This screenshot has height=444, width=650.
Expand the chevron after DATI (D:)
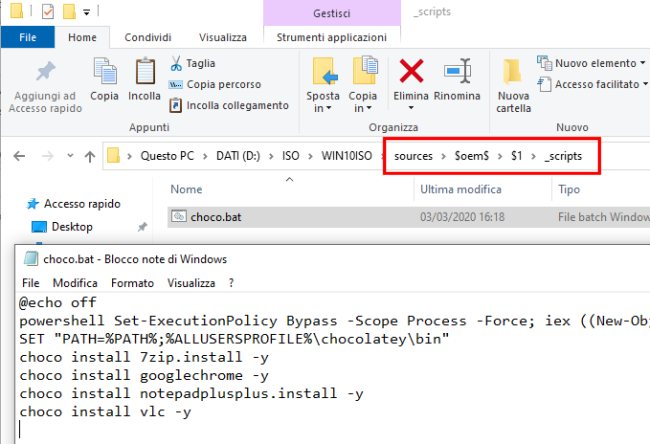(x=271, y=156)
